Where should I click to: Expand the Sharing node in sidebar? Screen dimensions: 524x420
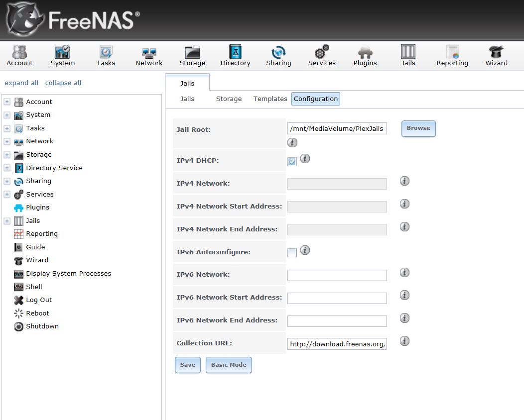click(7, 181)
